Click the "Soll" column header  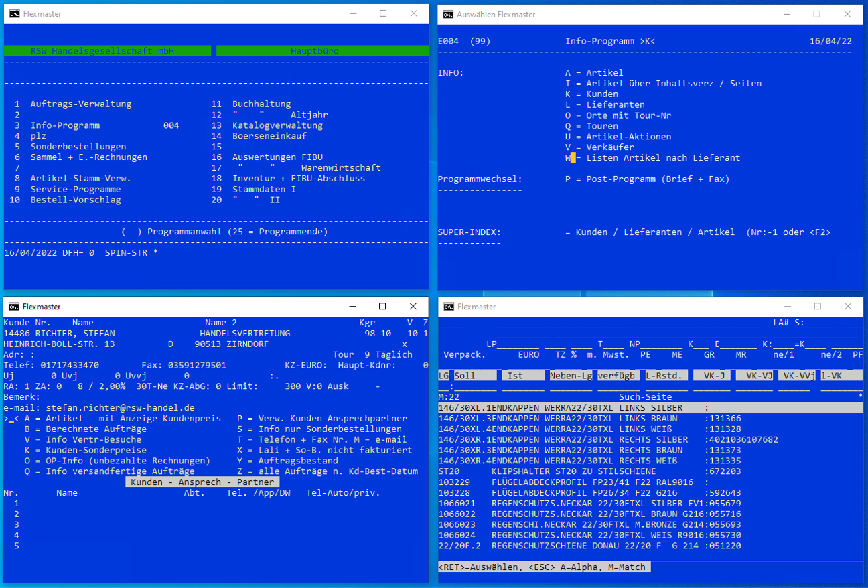pos(475,375)
